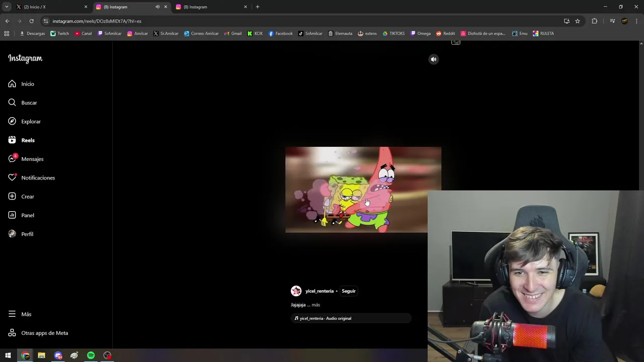The image size is (644, 362).
Task: Open Correo: Amilcar bookmark
Action: tap(201, 34)
